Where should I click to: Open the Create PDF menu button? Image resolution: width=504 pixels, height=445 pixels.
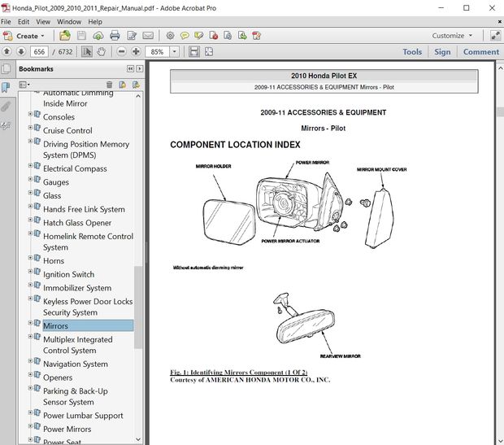24,36
